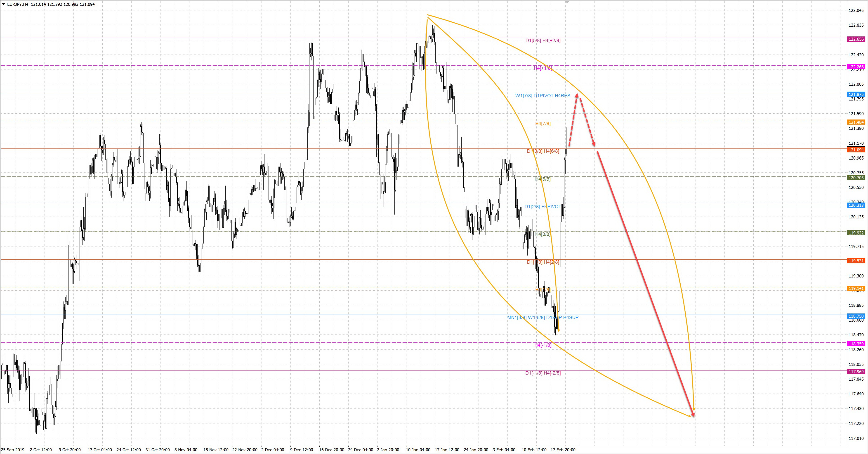Click the EURJPY,H4 chart title text
The image size is (868, 454).
tap(18, 4)
